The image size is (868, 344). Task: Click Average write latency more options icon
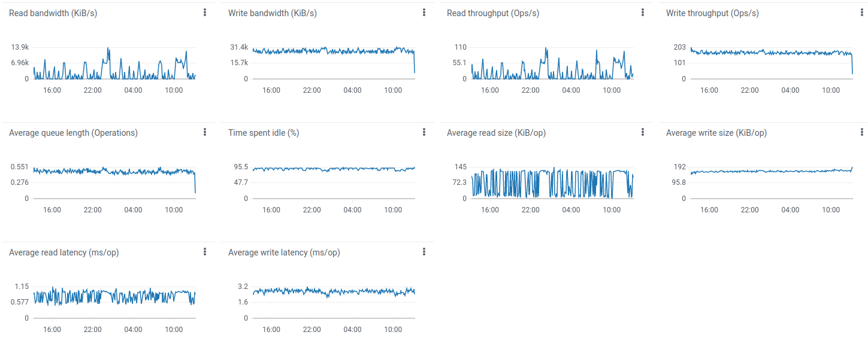coord(424,252)
